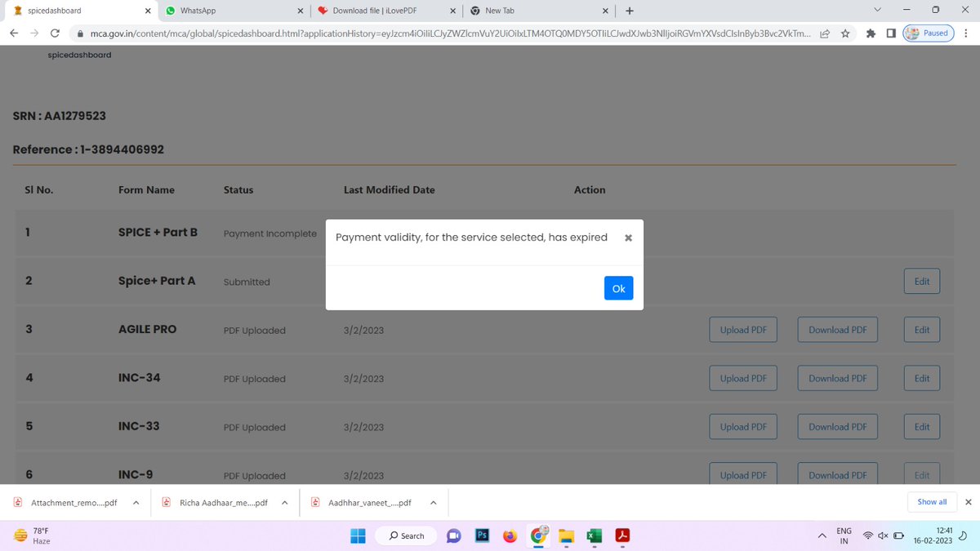Click Show all downloads
Image resolution: width=980 pixels, height=551 pixels.
[x=932, y=501]
